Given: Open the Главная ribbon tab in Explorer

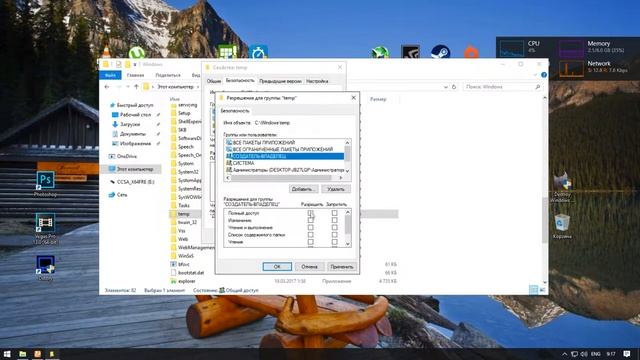Looking at the screenshot, I should (135, 75).
